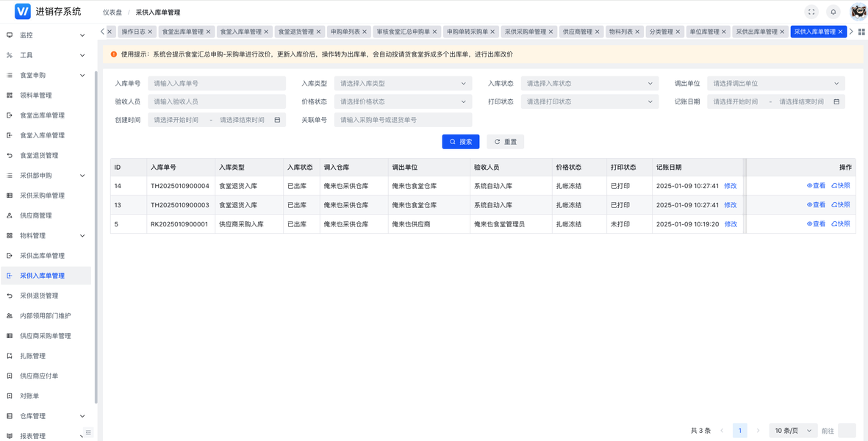This screenshot has height=441, width=868.
Task: Click the 重置 reset button
Action: [x=506, y=142]
